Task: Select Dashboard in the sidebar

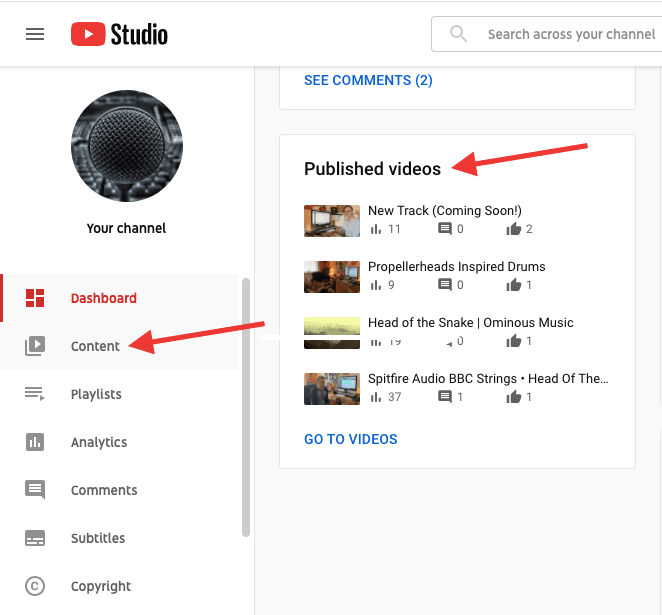Action: click(x=119, y=298)
